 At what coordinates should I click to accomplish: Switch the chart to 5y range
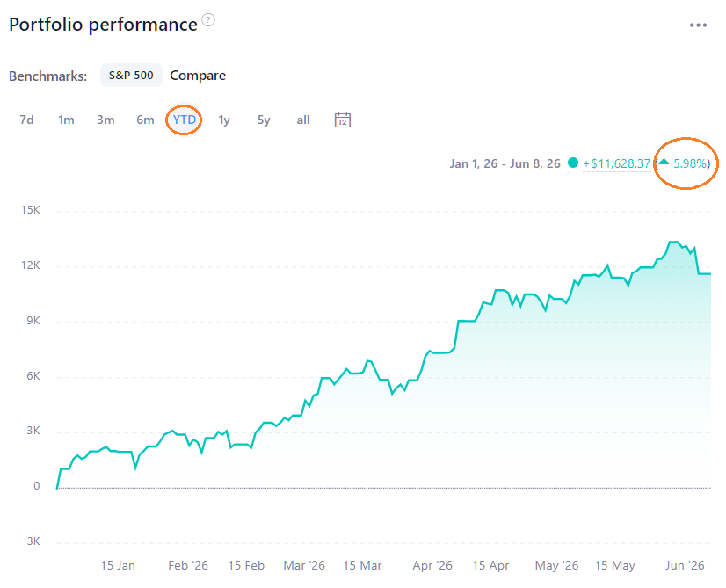click(x=264, y=120)
